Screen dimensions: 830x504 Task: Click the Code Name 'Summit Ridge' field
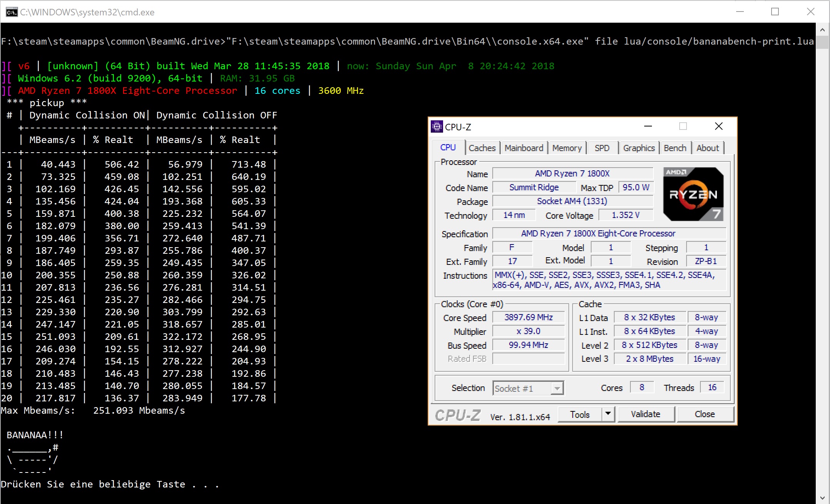tap(534, 188)
